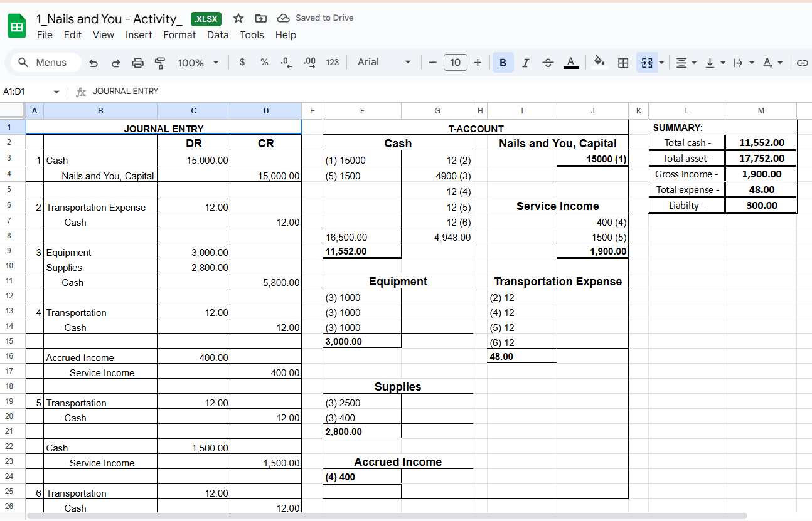Click the move to folder icon
The width and height of the screenshot is (812, 521).
point(261,18)
